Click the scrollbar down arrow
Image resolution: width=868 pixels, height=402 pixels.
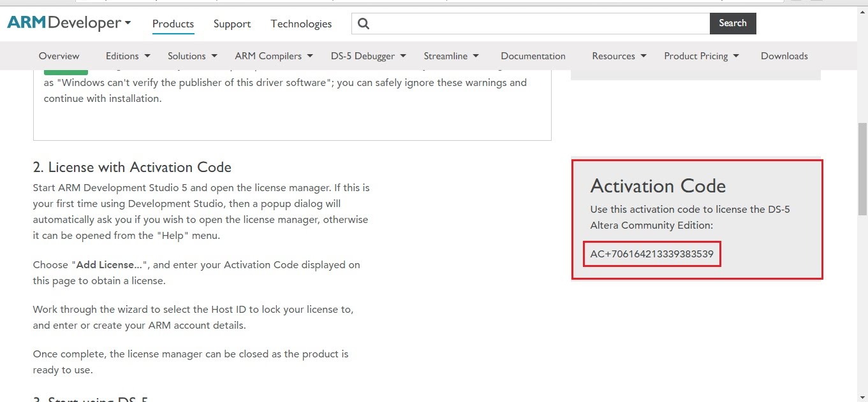[862, 397]
